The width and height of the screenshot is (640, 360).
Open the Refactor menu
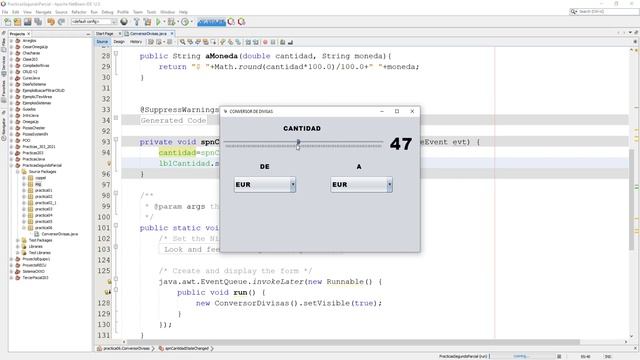click(79, 12)
